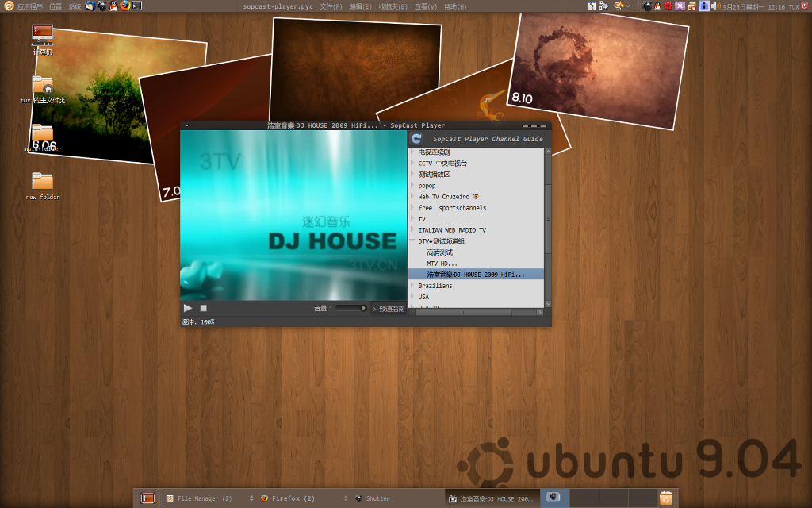Start playback with the play button

click(x=188, y=308)
